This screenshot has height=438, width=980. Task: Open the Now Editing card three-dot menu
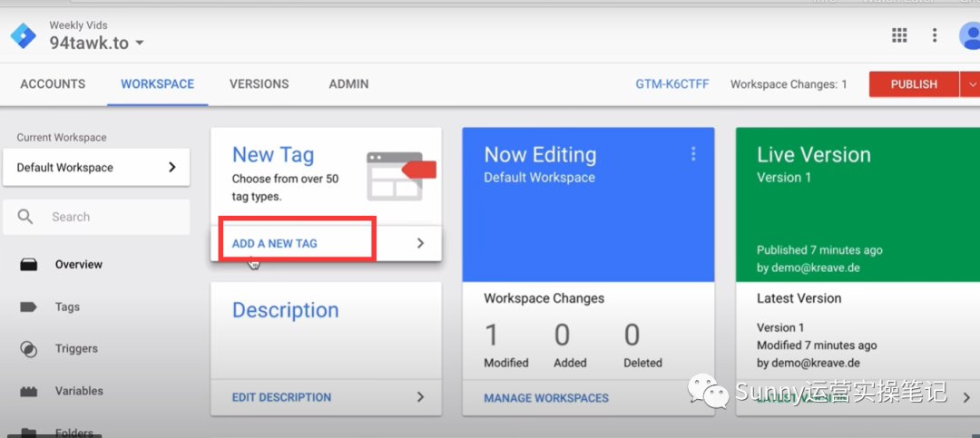coord(693,154)
